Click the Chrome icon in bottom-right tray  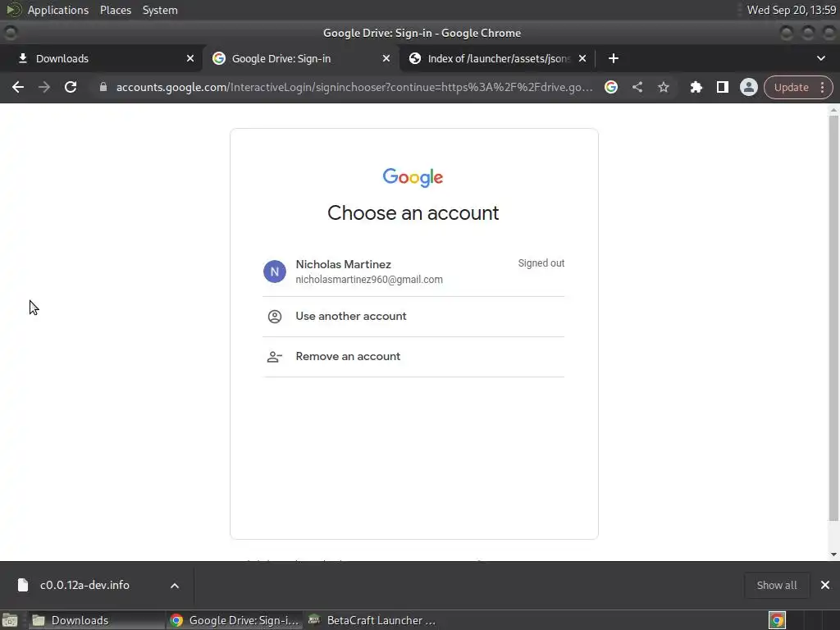(x=777, y=620)
